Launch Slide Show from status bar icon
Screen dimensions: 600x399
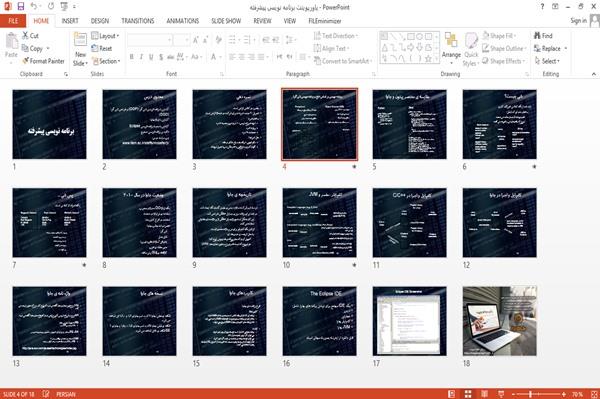point(501,394)
